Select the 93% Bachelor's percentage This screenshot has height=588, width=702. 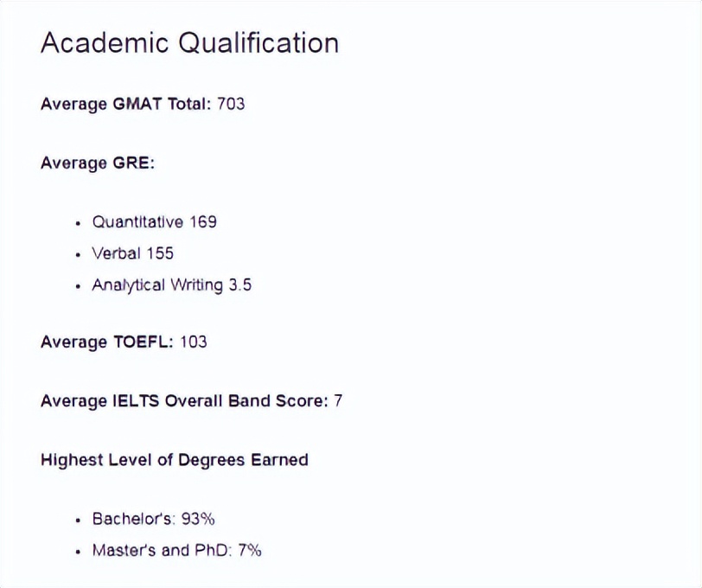click(198, 519)
